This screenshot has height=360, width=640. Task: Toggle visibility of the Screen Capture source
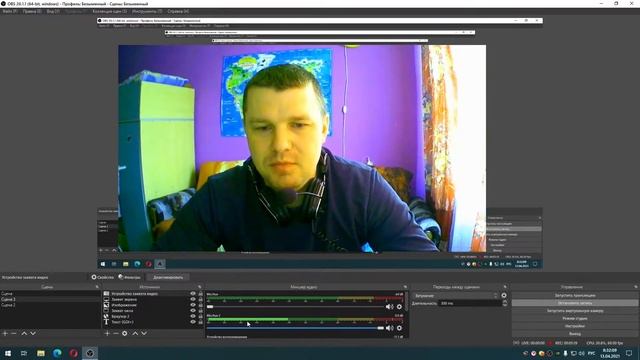[193, 299]
